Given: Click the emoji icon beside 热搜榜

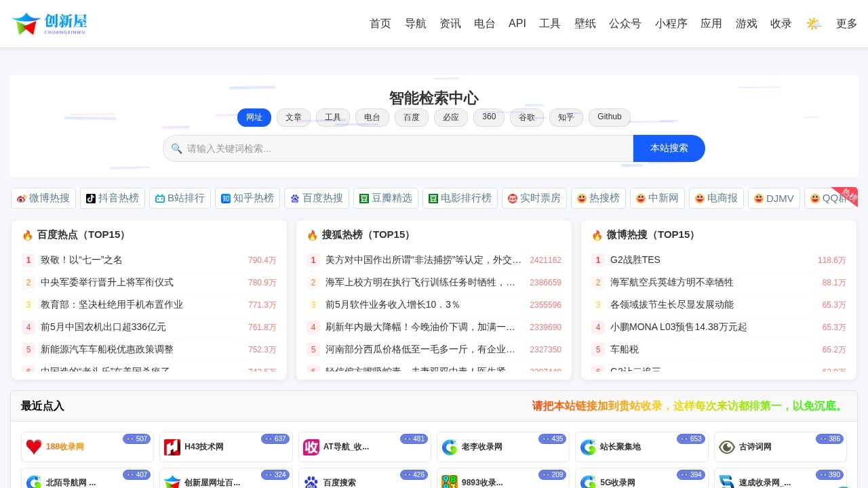Looking at the screenshot, I should pyautogui.click(x=582, y=199).
